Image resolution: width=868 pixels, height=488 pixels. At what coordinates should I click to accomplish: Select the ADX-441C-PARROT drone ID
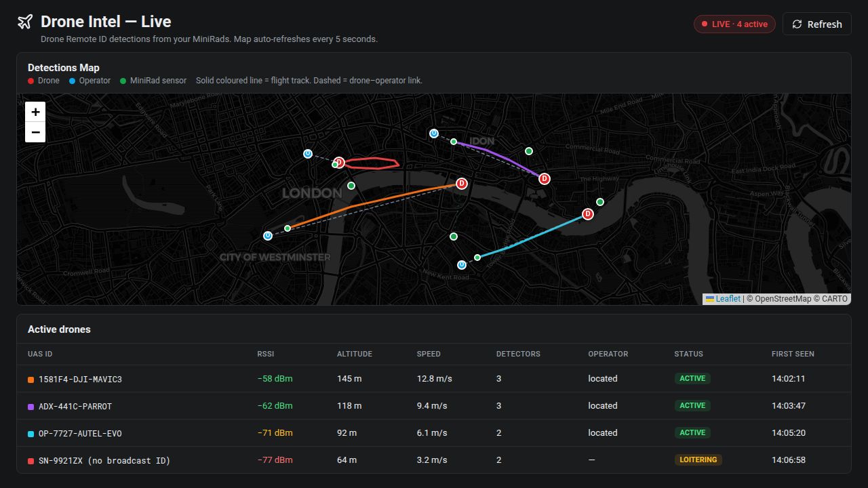pos(75,407)
